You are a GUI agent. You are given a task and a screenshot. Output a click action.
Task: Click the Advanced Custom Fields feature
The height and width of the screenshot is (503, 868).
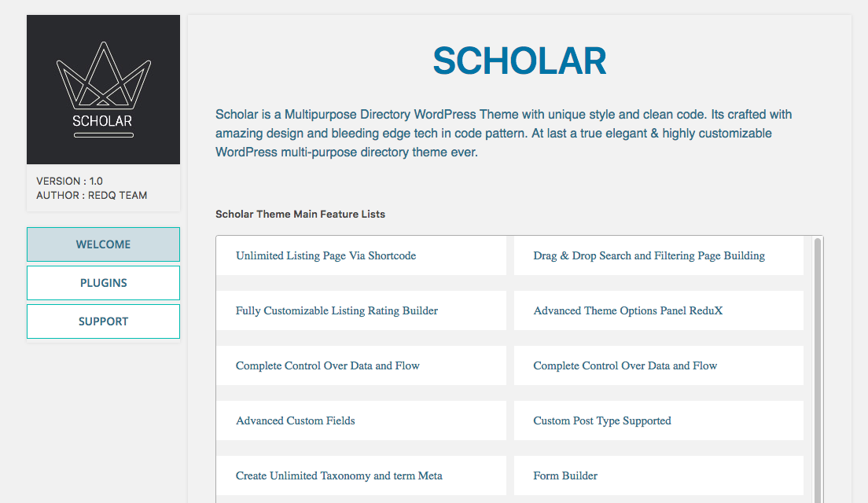tap(295, 421)
